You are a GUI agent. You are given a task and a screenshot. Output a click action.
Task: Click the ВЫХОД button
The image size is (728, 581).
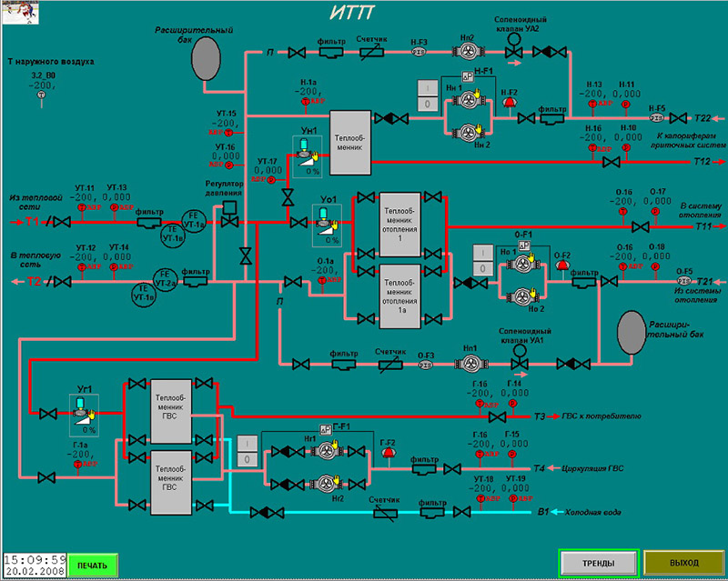(684, 563)
